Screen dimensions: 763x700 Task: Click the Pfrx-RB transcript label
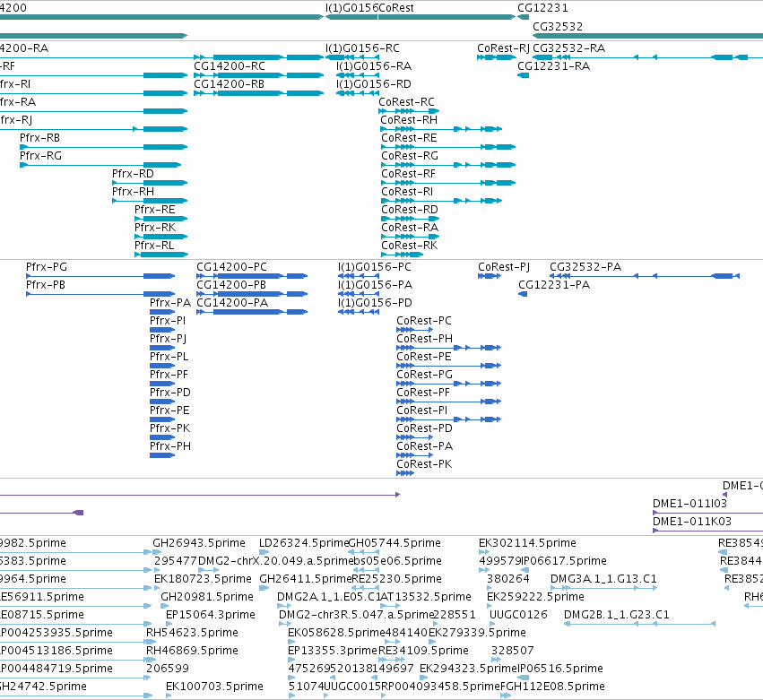(x=40, y=138)
